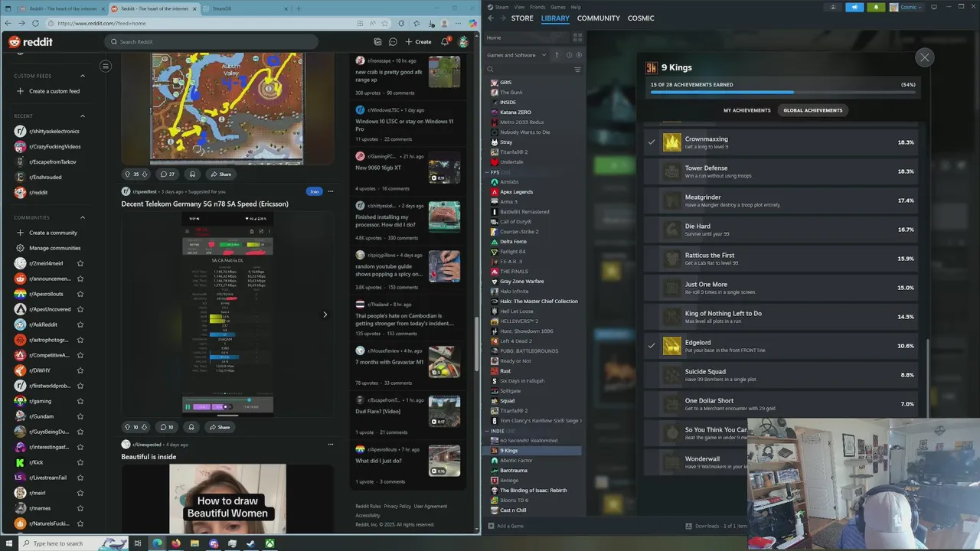Viewport: 980px width, 551px height.
Task: Click the Windows Start button
Action: 8,543
